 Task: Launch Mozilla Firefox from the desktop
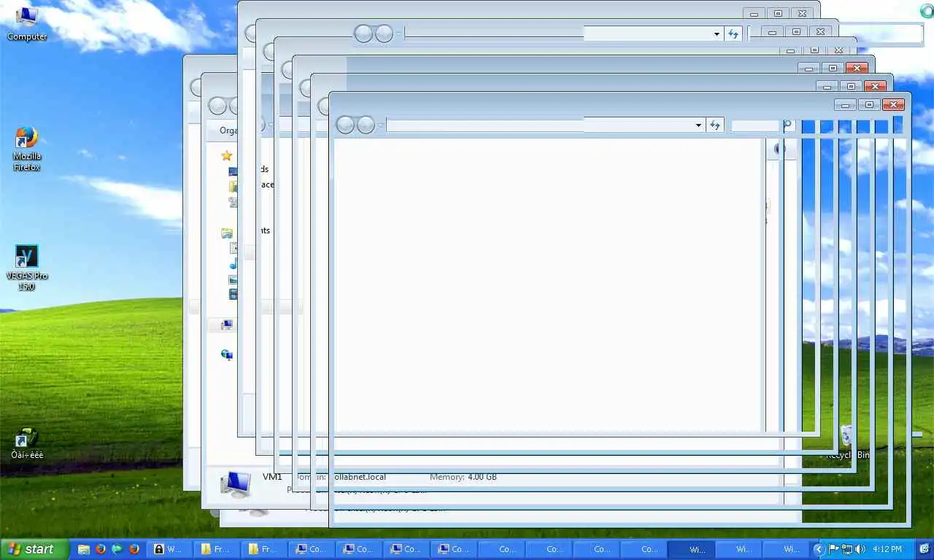pyautogui.click(x=26, y=149)
